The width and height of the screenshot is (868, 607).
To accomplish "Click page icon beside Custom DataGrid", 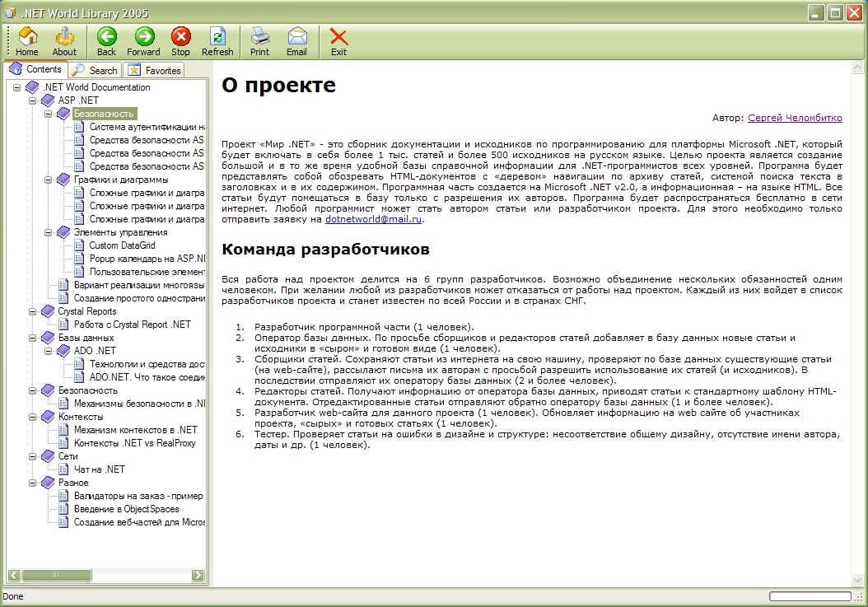I will (x=79, y=245).
